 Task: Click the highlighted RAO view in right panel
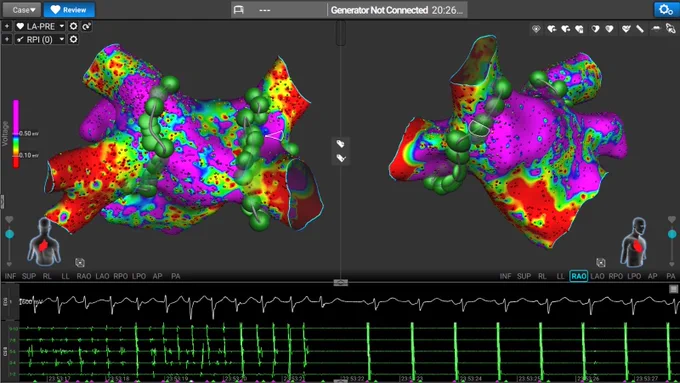pos(579,276)
